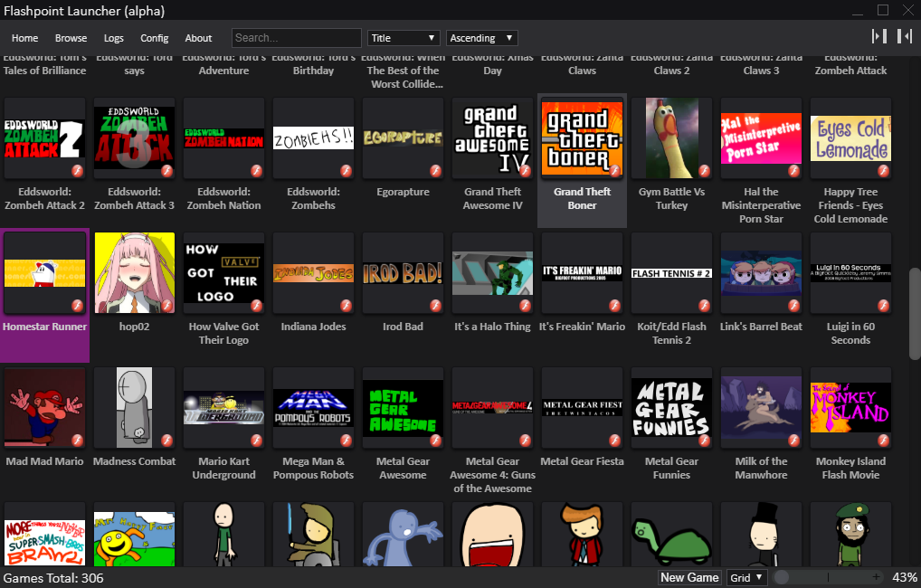Open the Logs page
This screenshot has width=921, height=588.
coord(114,38)
